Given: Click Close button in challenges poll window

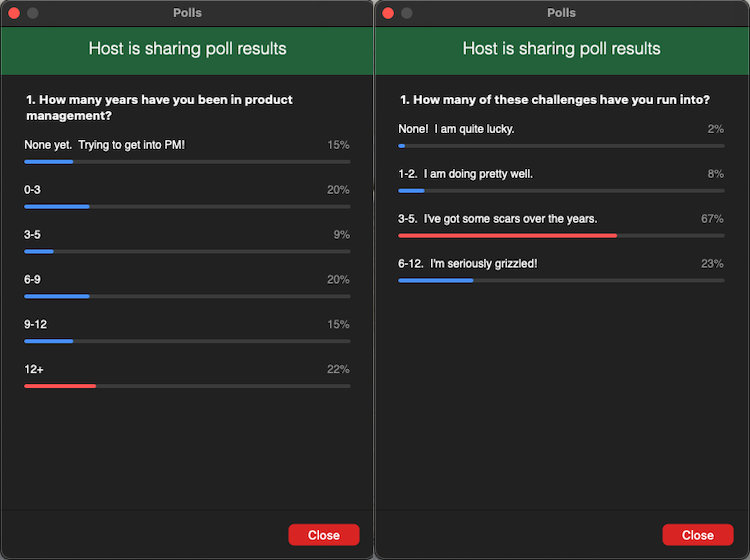Looking at the screenshot, I should click(697, 535).
